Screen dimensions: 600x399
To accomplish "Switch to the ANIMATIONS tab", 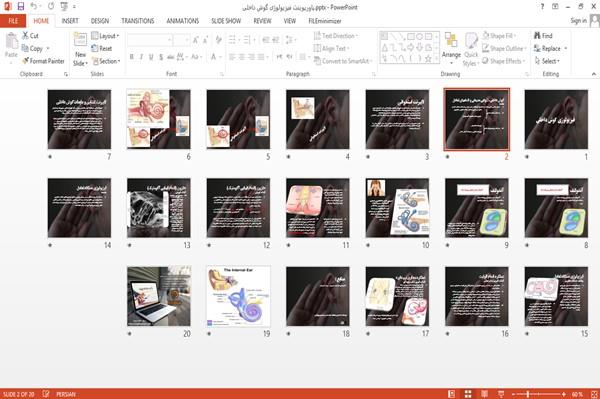I will 183,21.
